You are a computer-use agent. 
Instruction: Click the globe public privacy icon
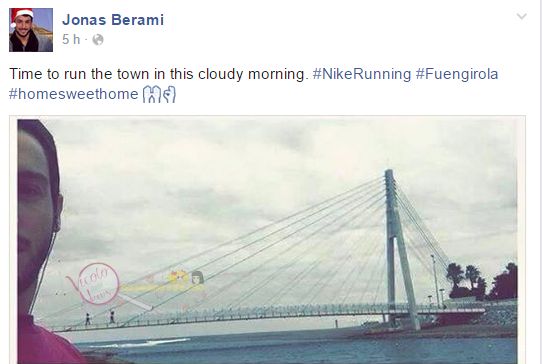pyautogui.click(x=98, y=40)
